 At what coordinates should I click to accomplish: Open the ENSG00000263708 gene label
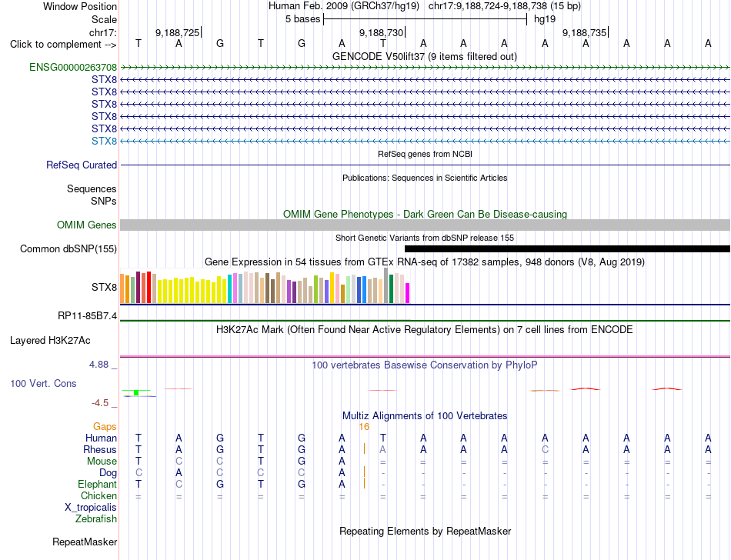[73, 67]
